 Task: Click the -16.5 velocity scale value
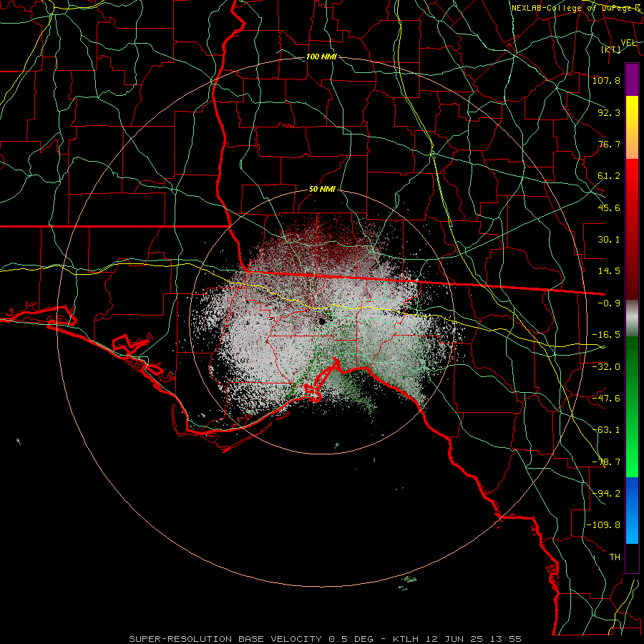click(x=606, y=335)
